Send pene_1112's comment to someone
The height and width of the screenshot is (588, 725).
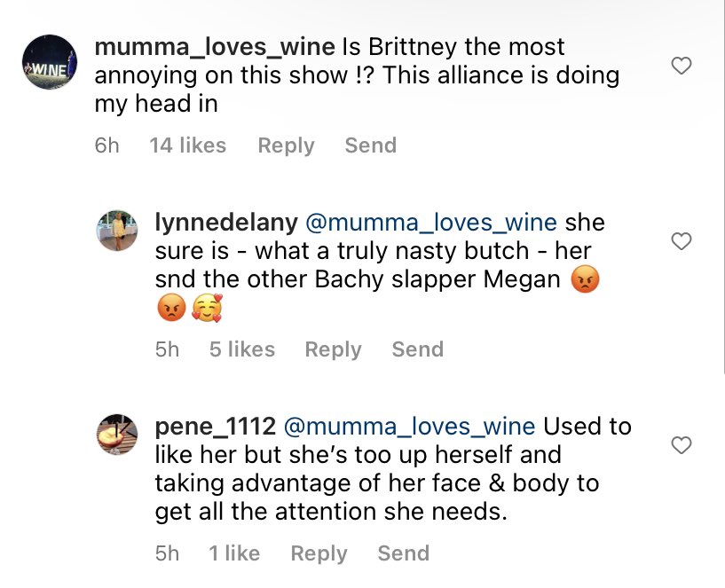[404, 553]
